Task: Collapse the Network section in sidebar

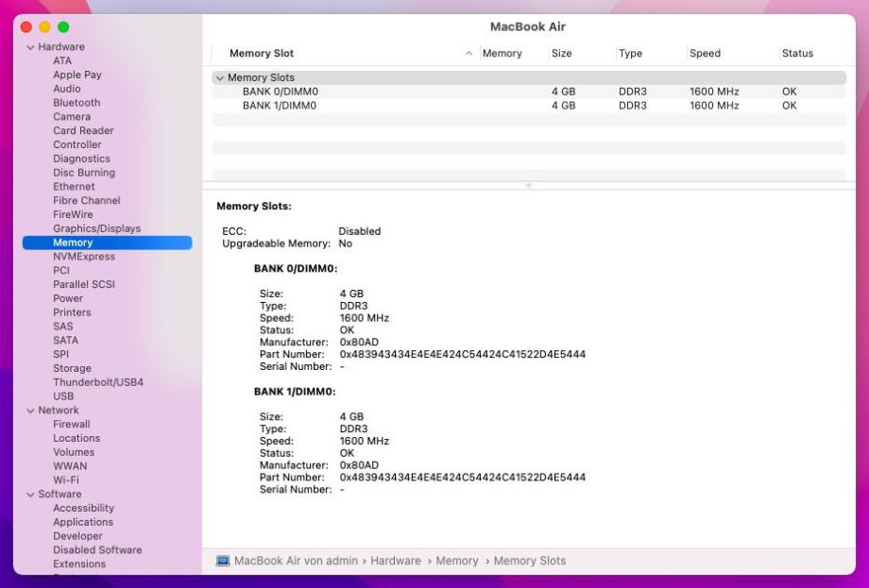Action: pos(30,411)
